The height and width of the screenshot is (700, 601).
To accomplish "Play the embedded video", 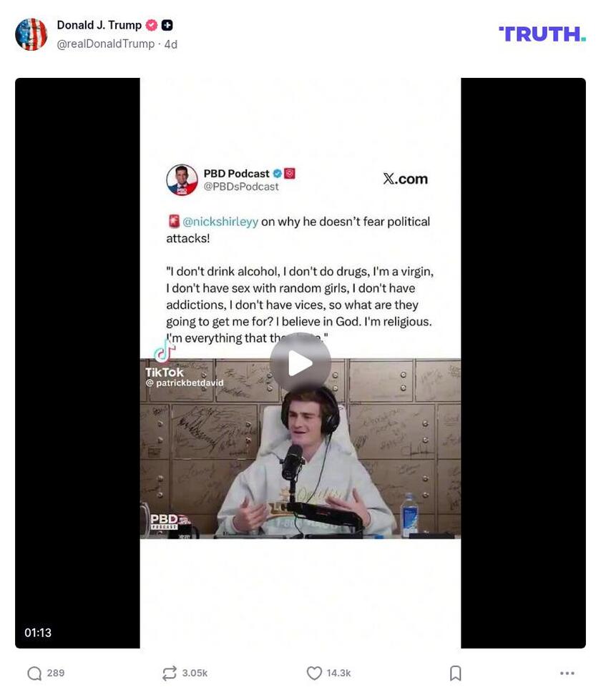I will pyautogui.click(x=300, y=363).
